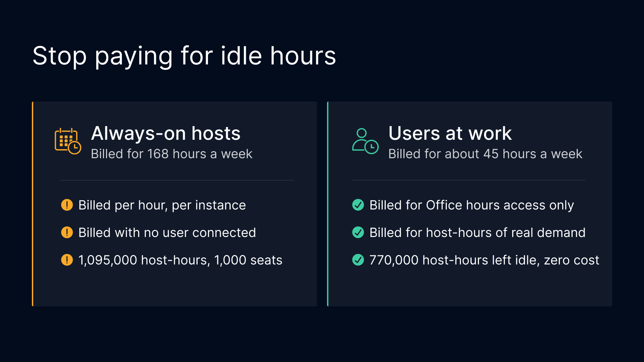Select the heading 'Users at work'
Screen dimensions: 644x362
pos(450,133)
